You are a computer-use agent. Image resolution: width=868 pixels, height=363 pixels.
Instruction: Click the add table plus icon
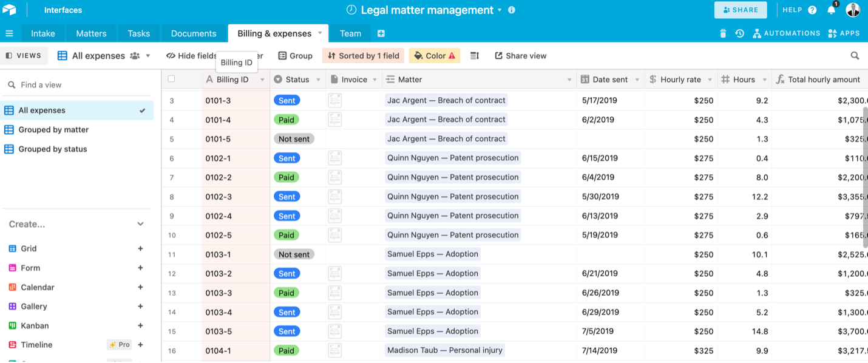[381, 33]
